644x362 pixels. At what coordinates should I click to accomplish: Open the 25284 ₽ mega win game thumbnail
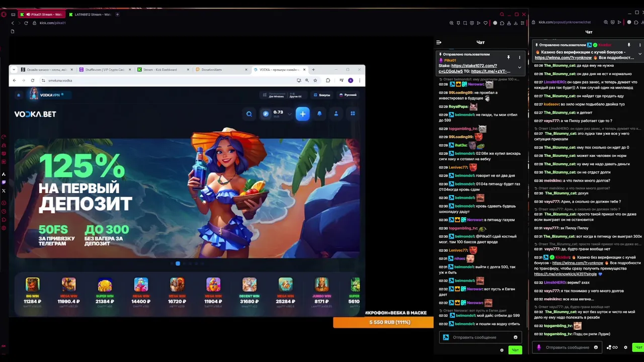click(285, 285)
